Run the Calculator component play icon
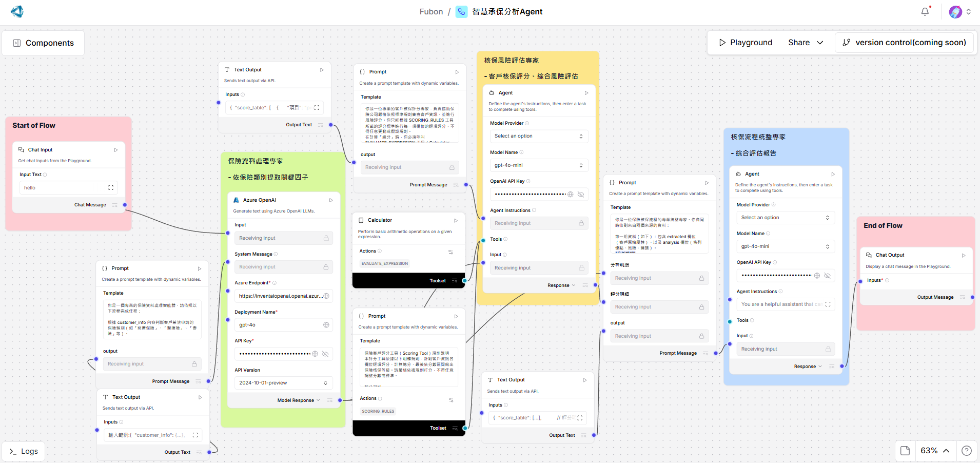980x463 pixels. pos(456,220)
